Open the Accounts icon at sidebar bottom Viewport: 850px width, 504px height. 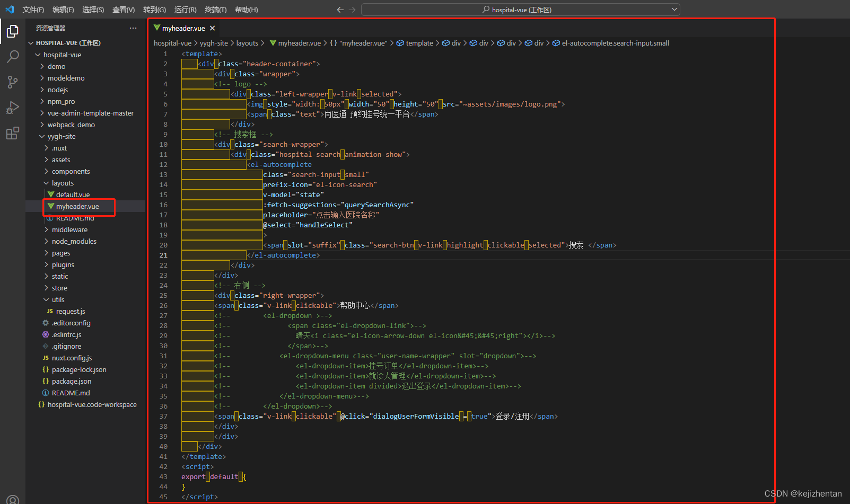(13, 499)
